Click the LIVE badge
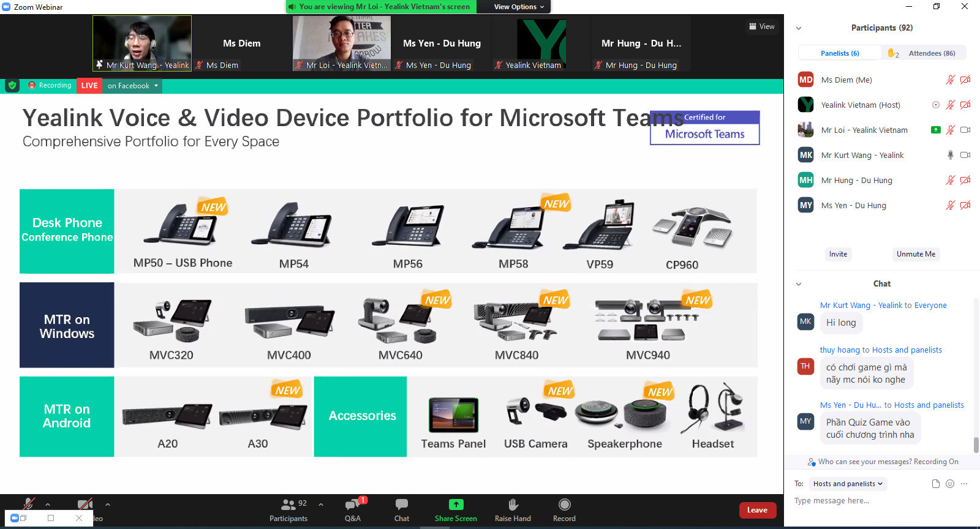 (89, 86)
